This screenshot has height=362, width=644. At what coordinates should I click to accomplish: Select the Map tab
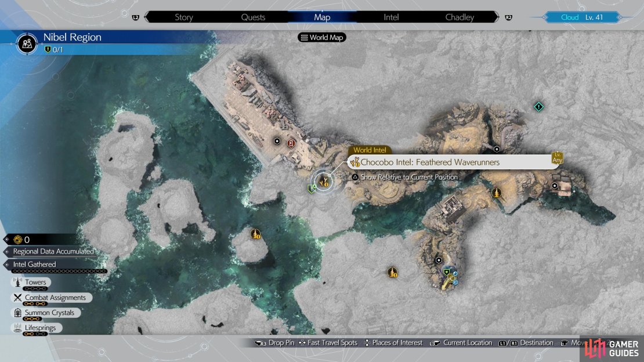pyautogui.click(x=322, y=17)
